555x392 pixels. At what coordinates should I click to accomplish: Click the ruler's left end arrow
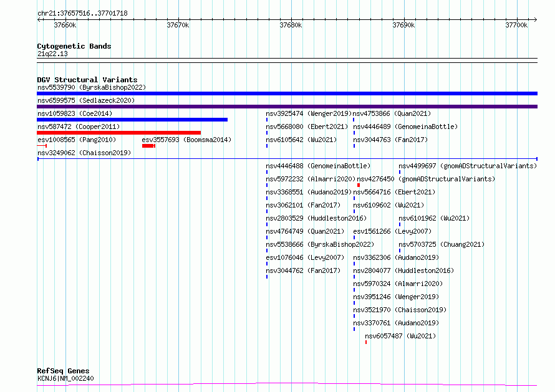pos(39,20)
